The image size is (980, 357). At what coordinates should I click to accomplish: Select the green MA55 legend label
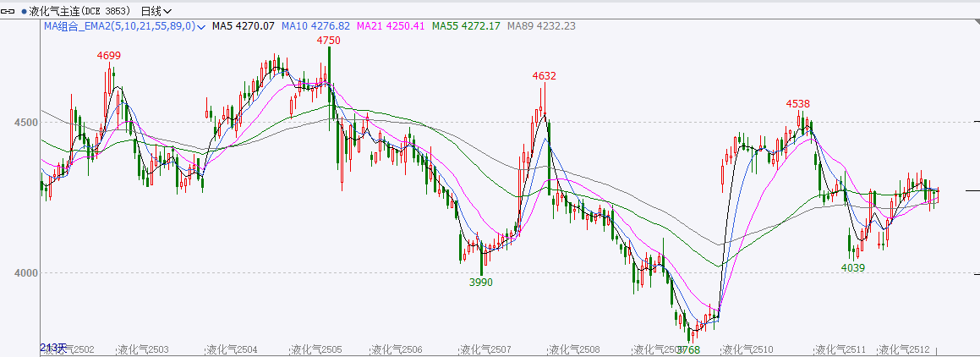466,26
